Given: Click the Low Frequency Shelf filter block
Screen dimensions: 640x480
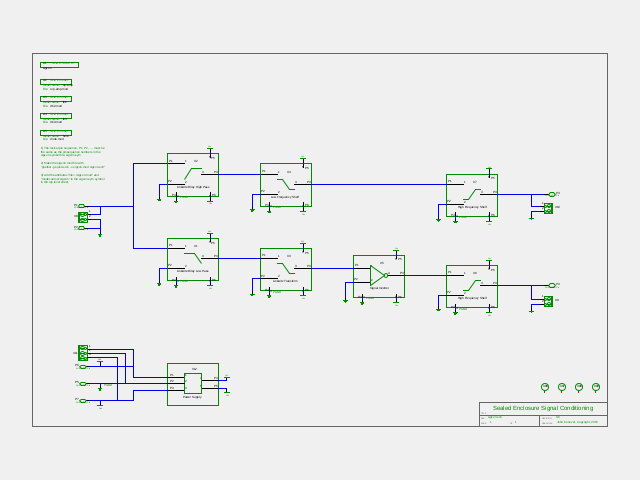Looking at the screenshot, I should tap(286, 185).
